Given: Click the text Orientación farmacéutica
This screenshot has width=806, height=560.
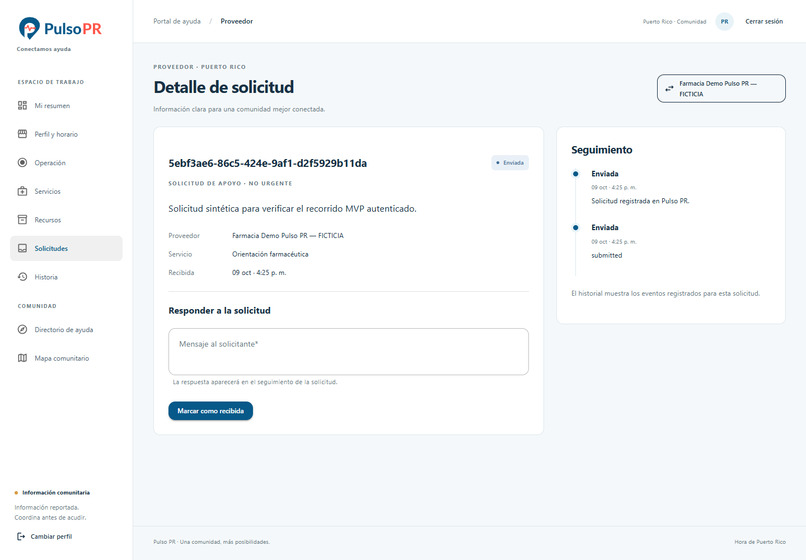Looking at the screenshot, I should click(x=270, y=254).
